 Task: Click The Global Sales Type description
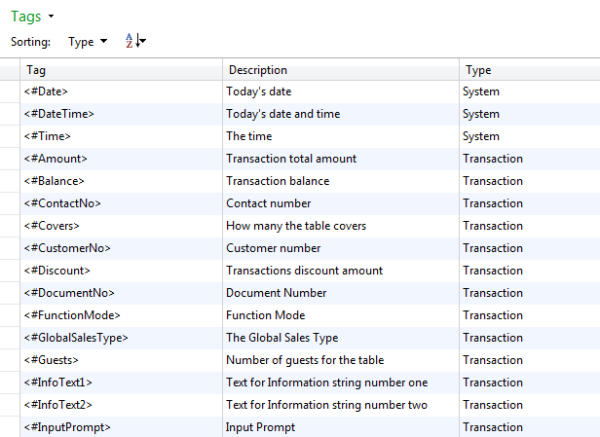tap(282, 338)
